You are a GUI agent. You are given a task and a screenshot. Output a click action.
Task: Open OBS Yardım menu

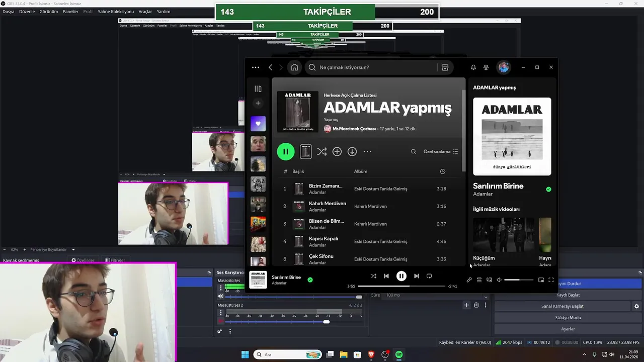click(164, 12)
